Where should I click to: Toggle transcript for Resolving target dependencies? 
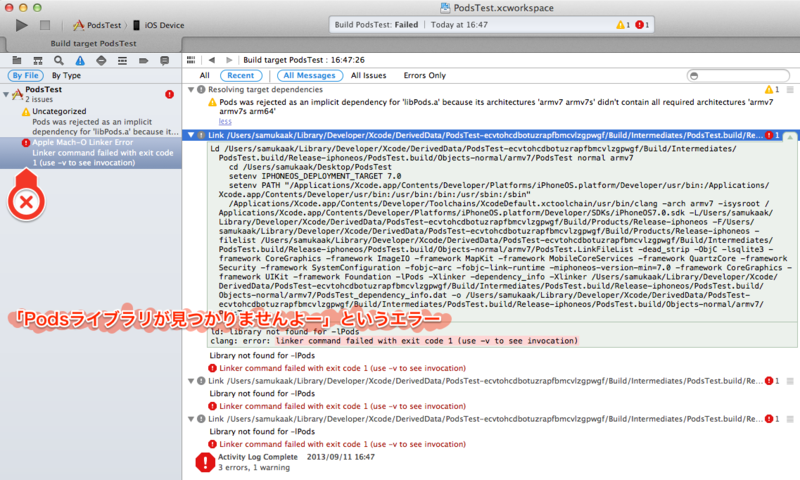point(790,90)
